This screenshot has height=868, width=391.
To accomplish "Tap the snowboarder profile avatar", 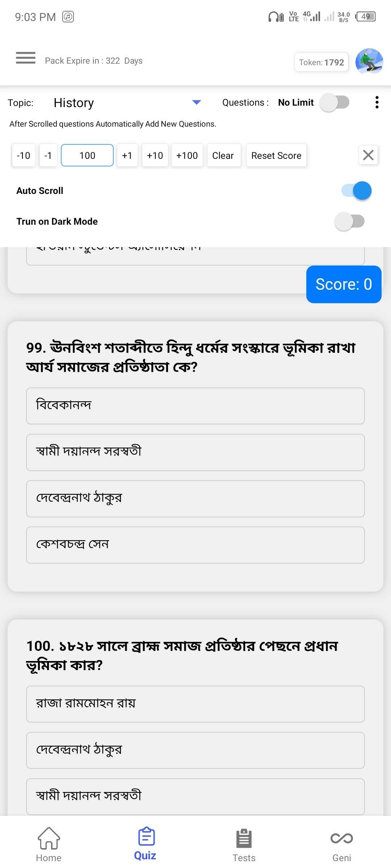I will 369,61.
